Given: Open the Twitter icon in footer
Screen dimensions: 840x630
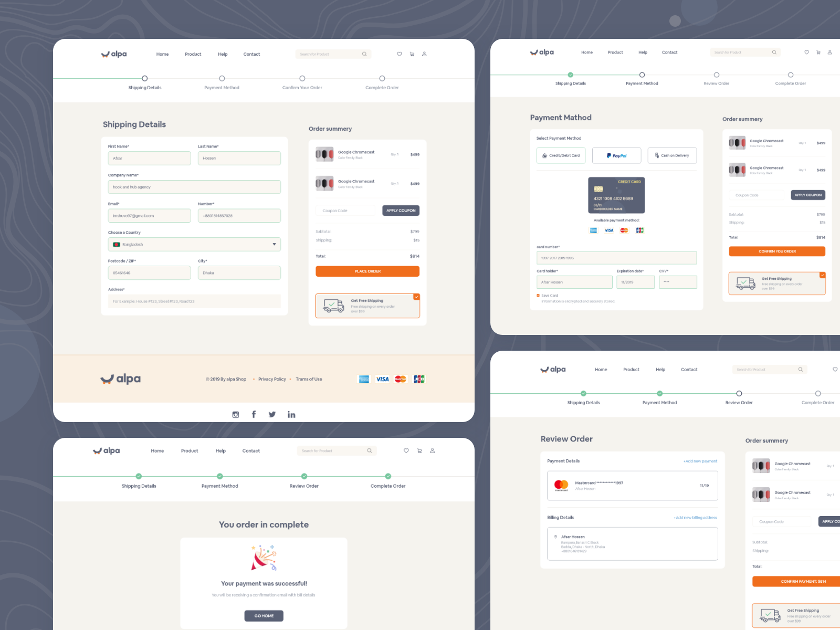Looking at the screenshot, I should [x=272, y=414].
